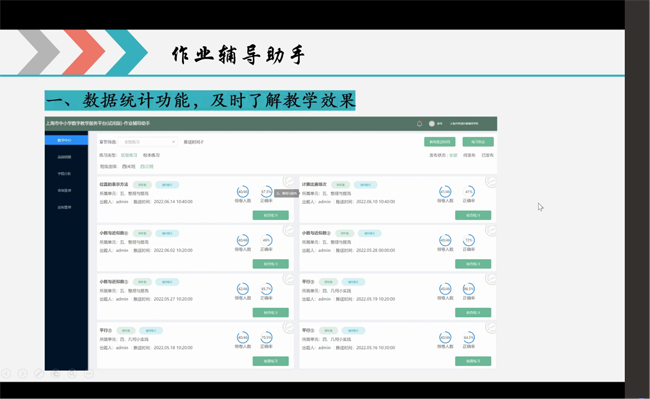Viewport: 650px width, 399px height.
Task: Click stamp icon on 2022.06.02 10:20:00 card
Action: (289, 230)
